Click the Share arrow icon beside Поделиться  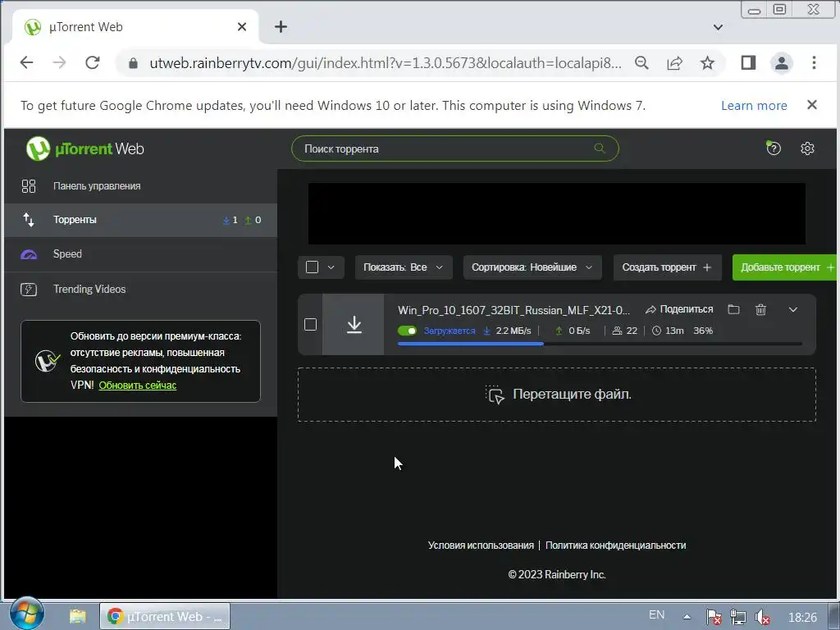point(651,309)
